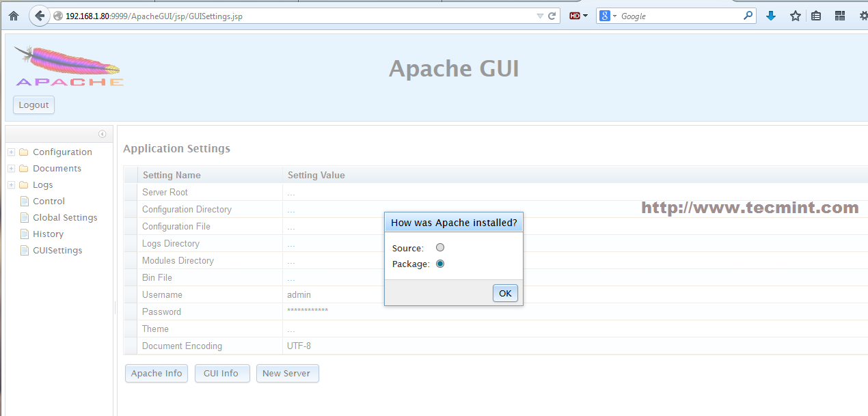Expand the Logs tree node
The height and width of the screenshot is (416, 868).
pos(12,184)
